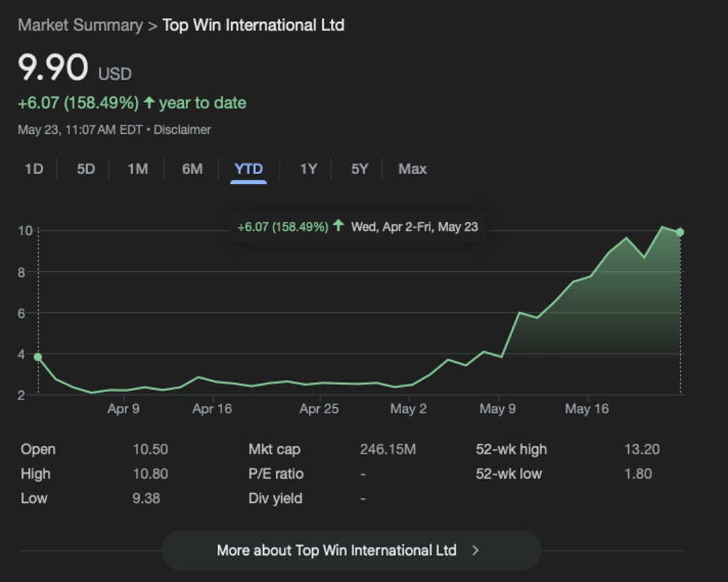This screenshot has height=582, width=728.
Task: Switch to the 1D time range tab
Action: (x=33, y=169)
